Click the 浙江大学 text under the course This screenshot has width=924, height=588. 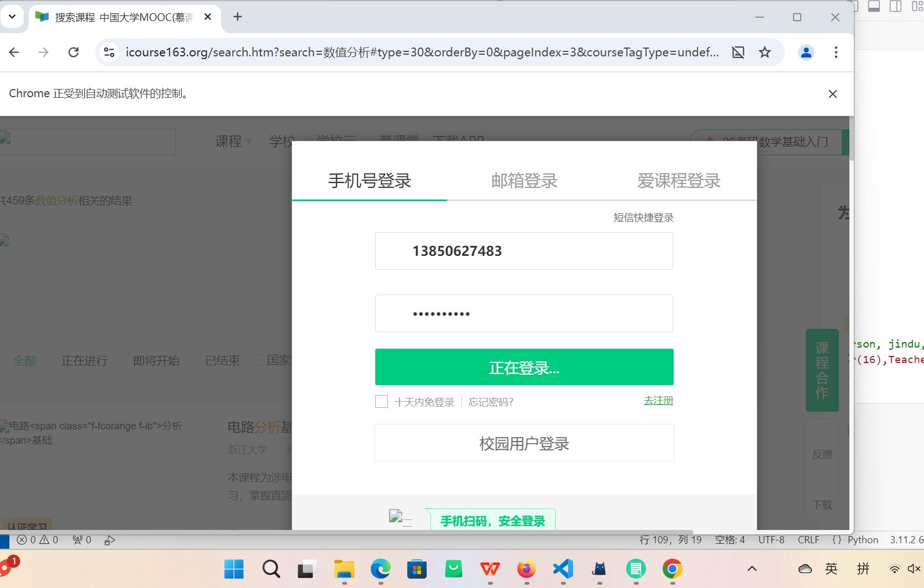click(x=248, y=450)
